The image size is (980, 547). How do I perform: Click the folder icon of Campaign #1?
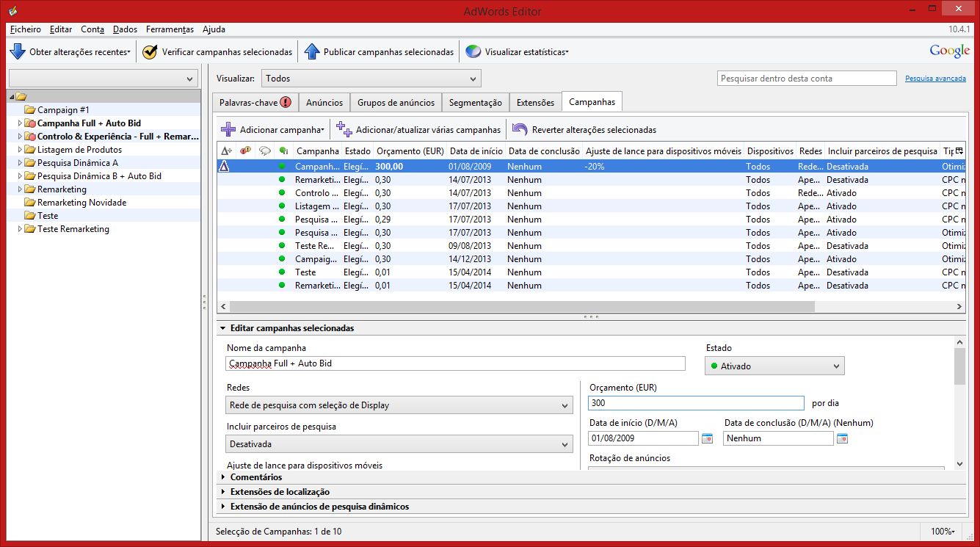pyautogui.click(x=30, y=110)
